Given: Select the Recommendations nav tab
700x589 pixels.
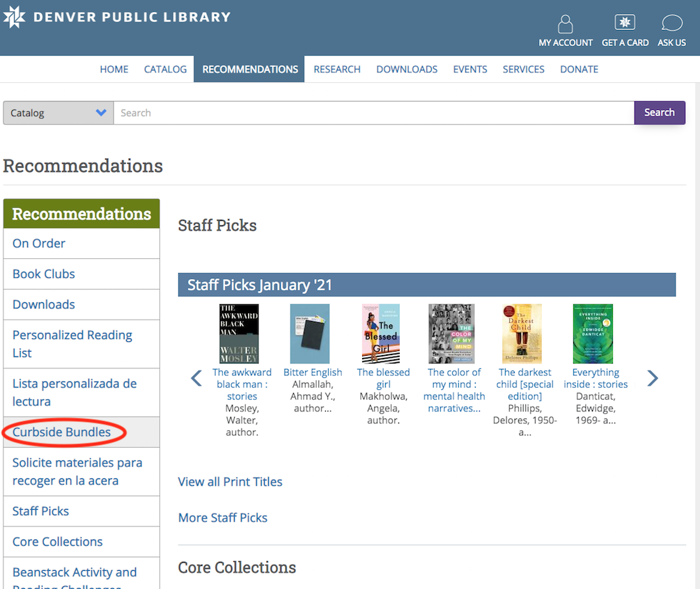Looking at the screenshot, I should 250,69.
